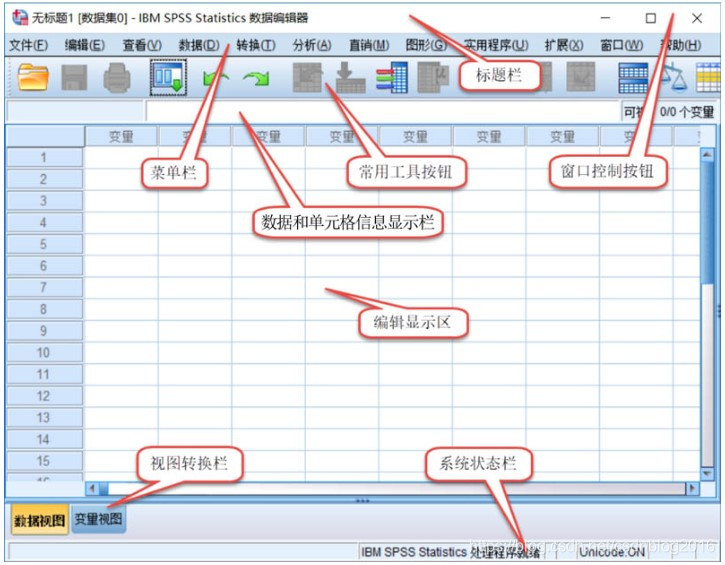The width and height of the screenshot is (725, 565).
Task: Open the 分析(A) menu
Action: pos(312,45)
